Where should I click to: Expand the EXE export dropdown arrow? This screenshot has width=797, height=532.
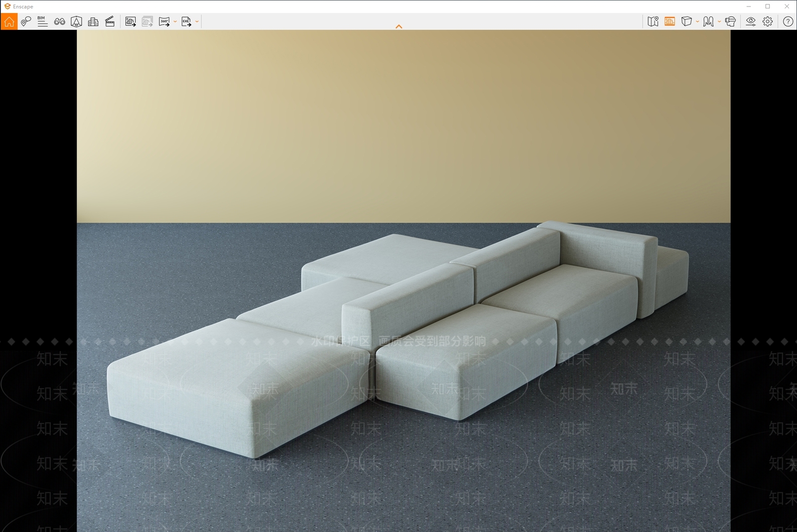click(197, 21)
